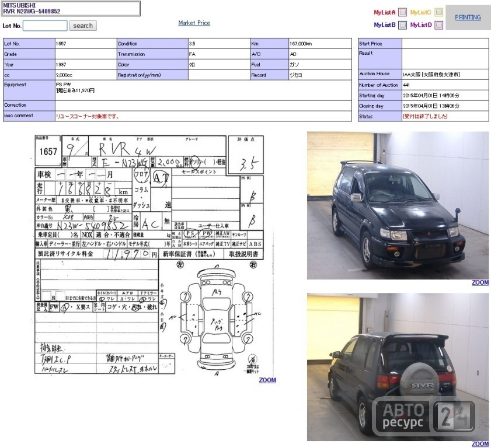
Task: Open the rear view car photo
Action: click(x=398, y=367)
